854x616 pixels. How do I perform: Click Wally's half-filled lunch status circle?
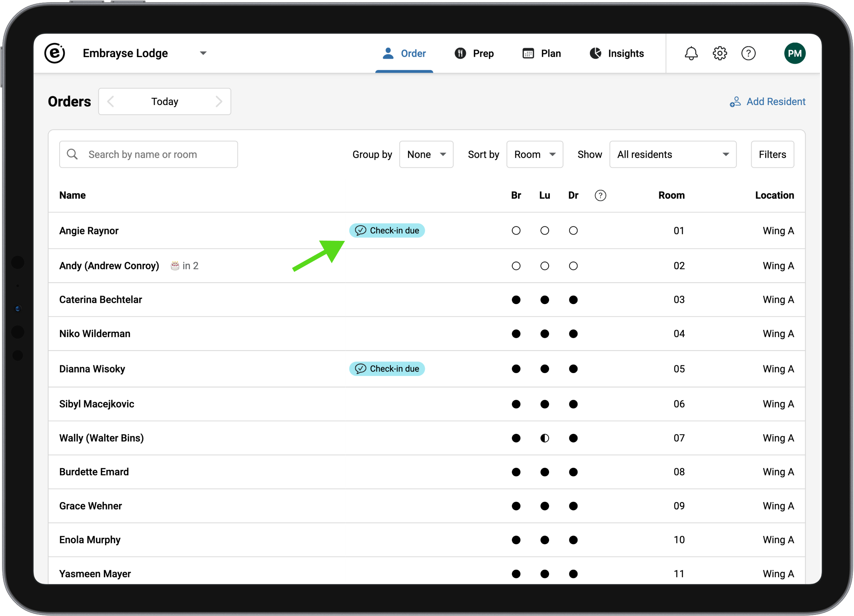click(x=544, y=438)
